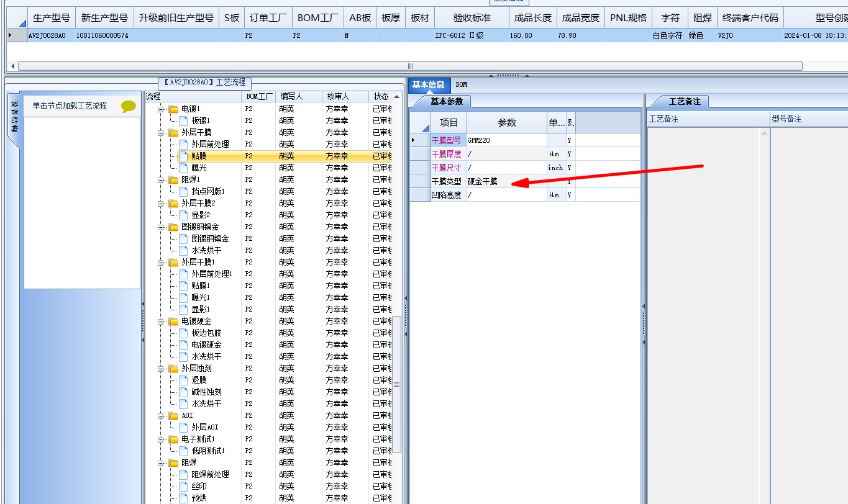
Task: Click the 干膜型号 value GPM220
Action: (x=506, y=140)
